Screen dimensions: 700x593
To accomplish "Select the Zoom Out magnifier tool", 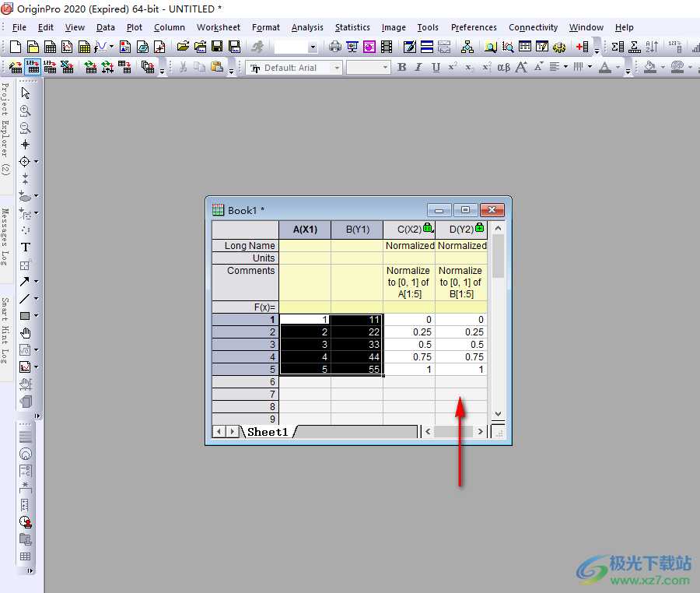I will 26,128.
